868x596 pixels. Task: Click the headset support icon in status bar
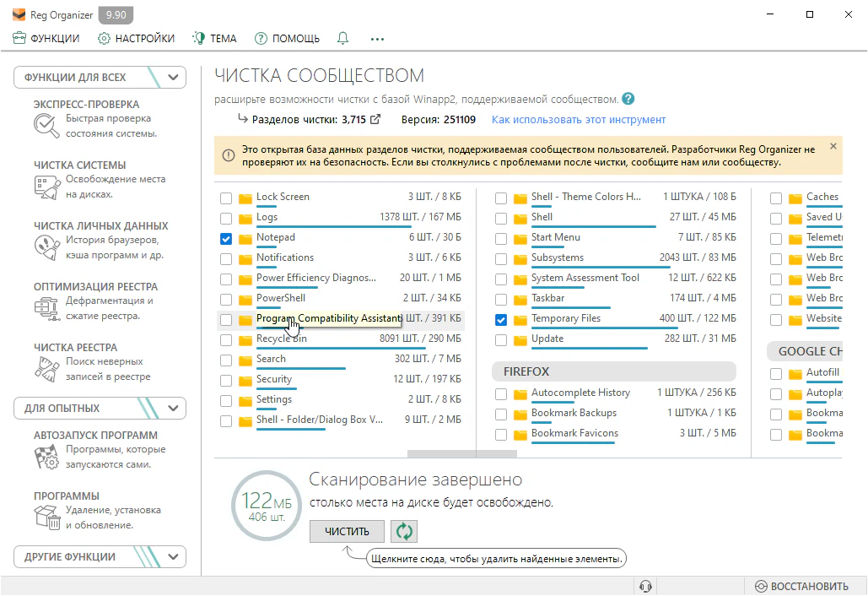pos(646,586)
